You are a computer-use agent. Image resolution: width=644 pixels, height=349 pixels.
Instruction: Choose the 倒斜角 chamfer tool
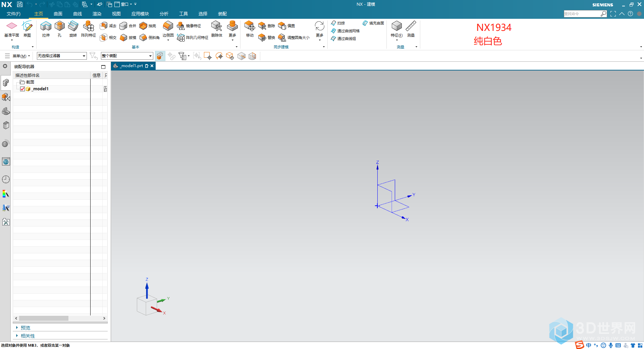(x=149, y=38)
